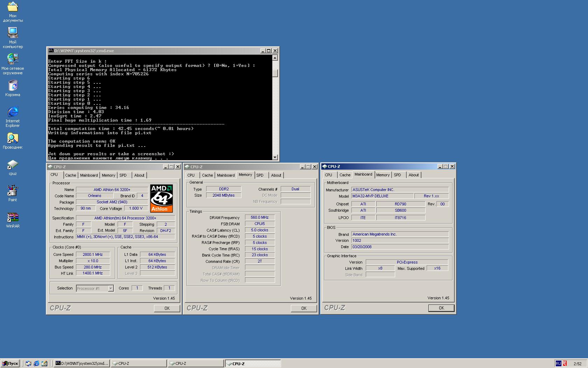This screenshot has width=588, height=368.
Task: Click the AMD Athlon 64 logo image
Action: [162, 198]
